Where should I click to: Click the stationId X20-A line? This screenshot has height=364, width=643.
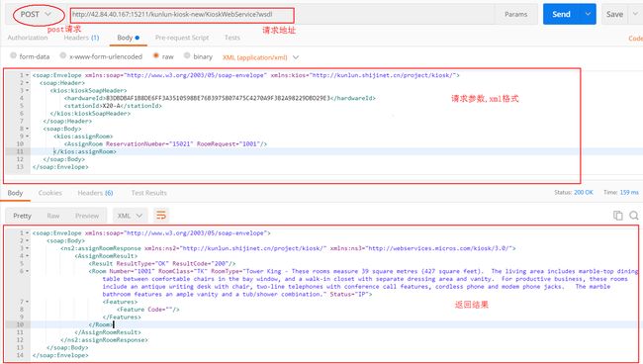click(113, 106)
